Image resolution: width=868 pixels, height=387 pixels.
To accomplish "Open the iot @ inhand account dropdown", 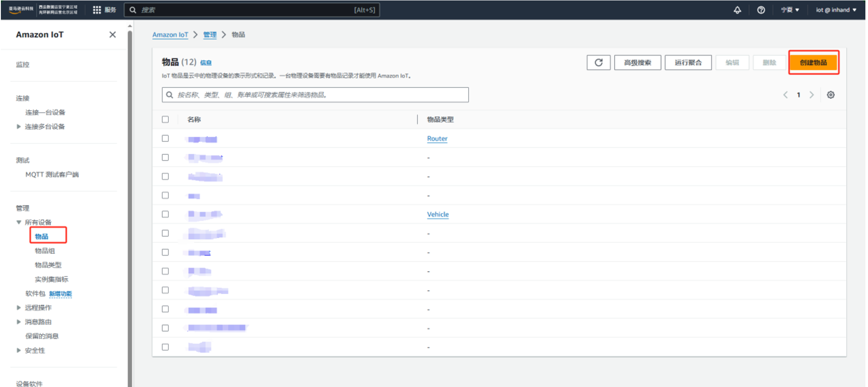I will point(836,10).
